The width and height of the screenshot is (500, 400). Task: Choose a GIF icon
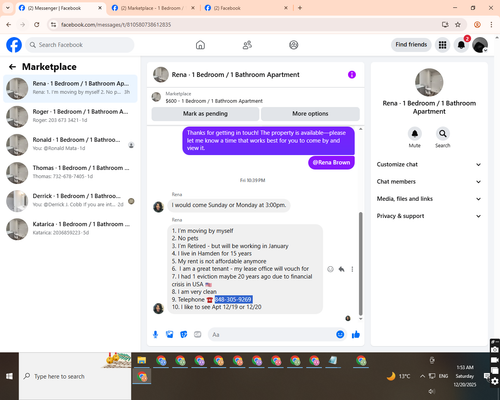pos(198,334)
